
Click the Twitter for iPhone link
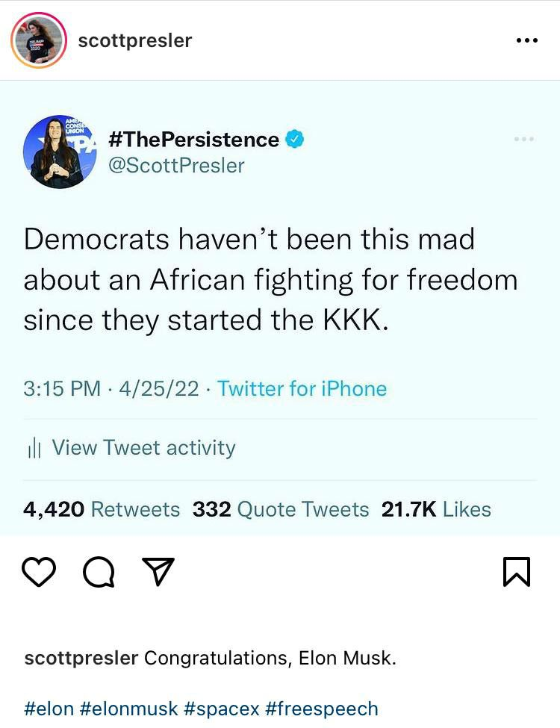(302, 388)
